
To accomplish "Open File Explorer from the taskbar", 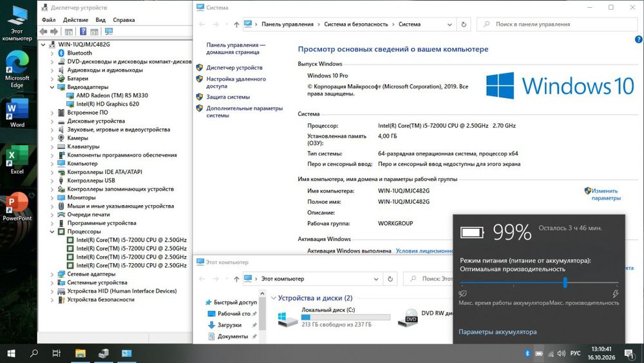I will tap(80, 353).
